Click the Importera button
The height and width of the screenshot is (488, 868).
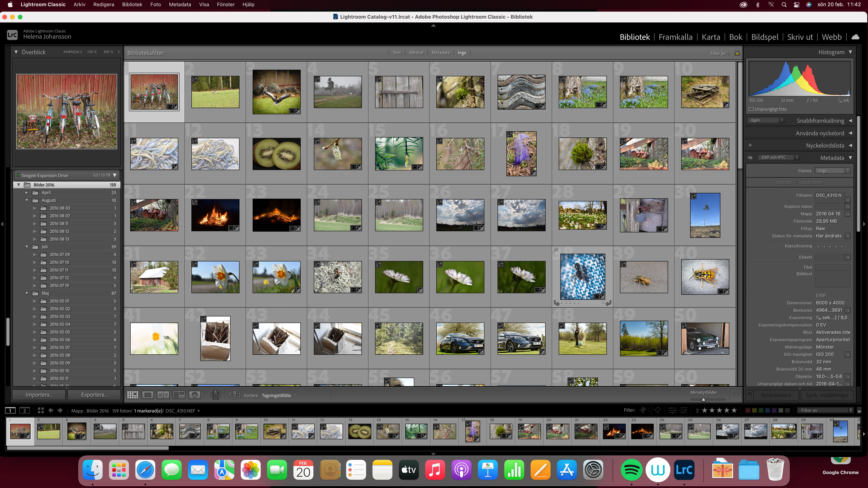point(39,395)
